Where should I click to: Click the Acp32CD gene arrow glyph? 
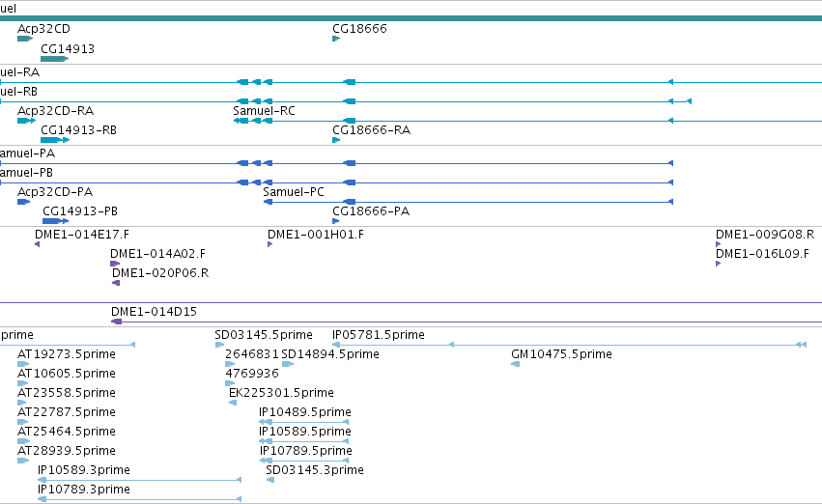25,39
